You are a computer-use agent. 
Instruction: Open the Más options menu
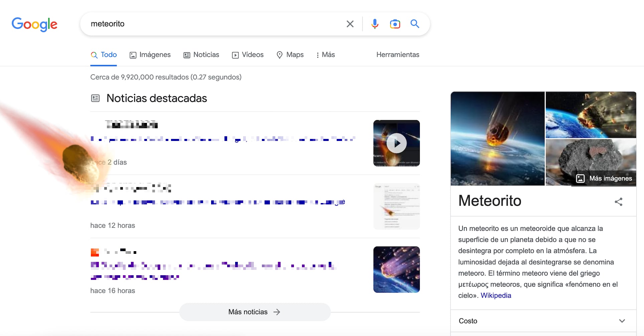pos(325,55)
